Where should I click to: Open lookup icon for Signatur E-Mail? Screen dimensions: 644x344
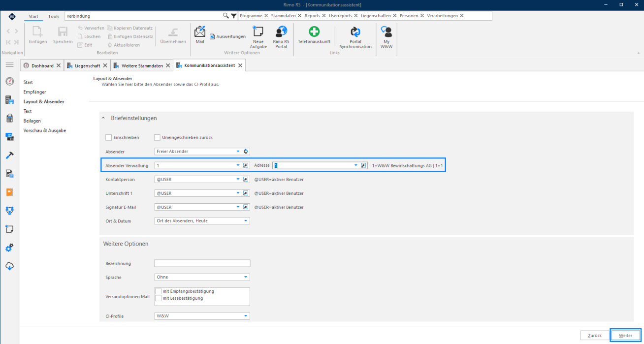[246, 207]
